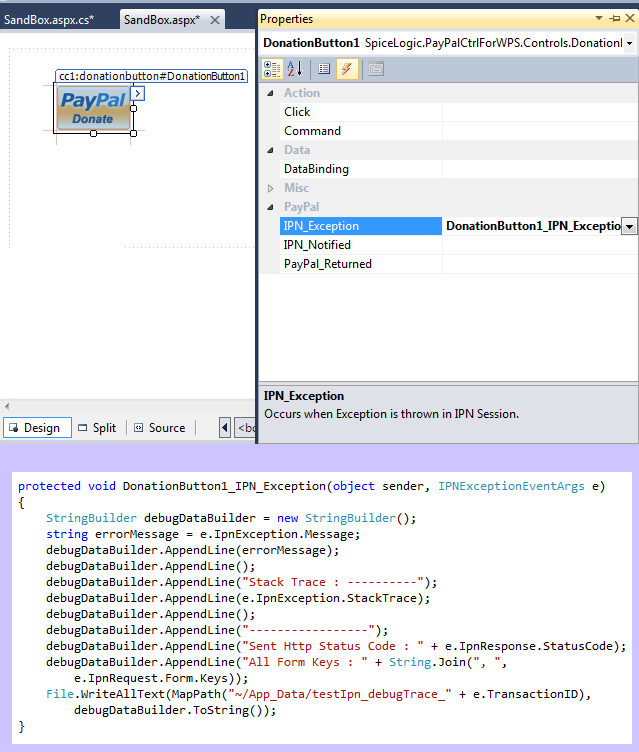Switch to Design view
639x752 pixels.
[37, 427]
